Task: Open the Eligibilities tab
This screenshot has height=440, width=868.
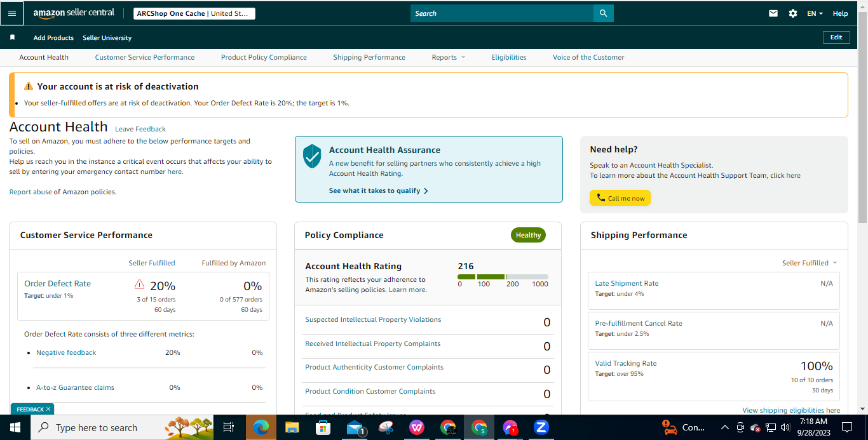Action: click(x=509, y=57)
